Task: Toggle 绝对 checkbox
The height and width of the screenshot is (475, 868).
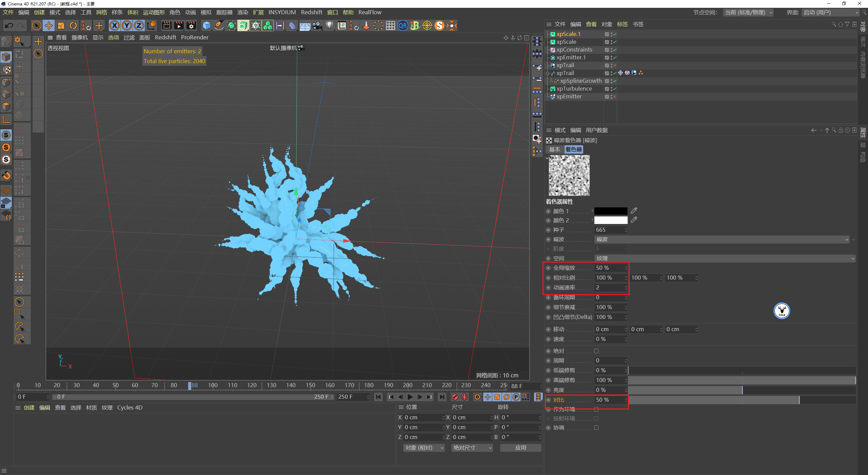Action: click(596, 351)
